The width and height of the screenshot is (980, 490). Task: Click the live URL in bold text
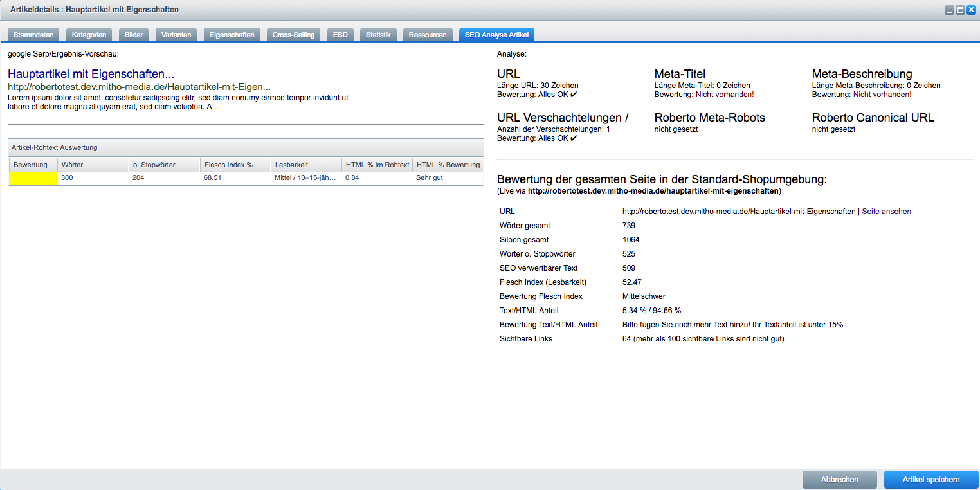(653, 192)
